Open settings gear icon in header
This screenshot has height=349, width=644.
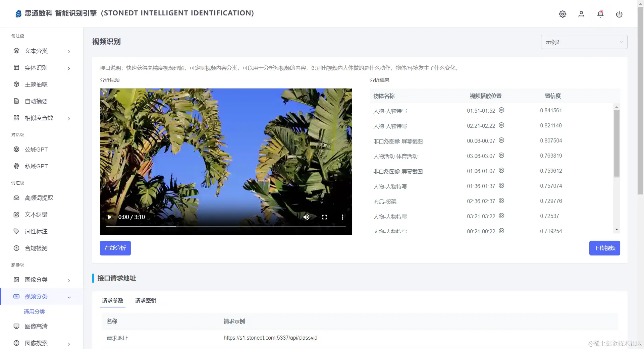pos(562,14)
